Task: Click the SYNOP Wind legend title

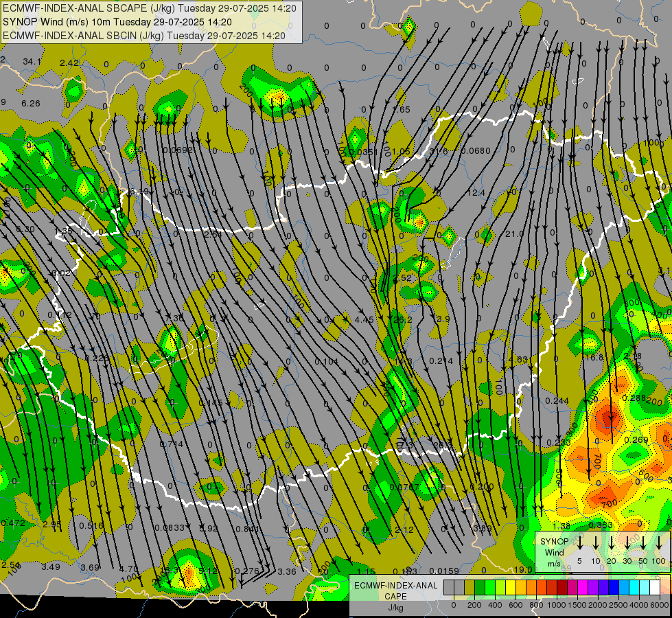Action: (x=554, y=552)
